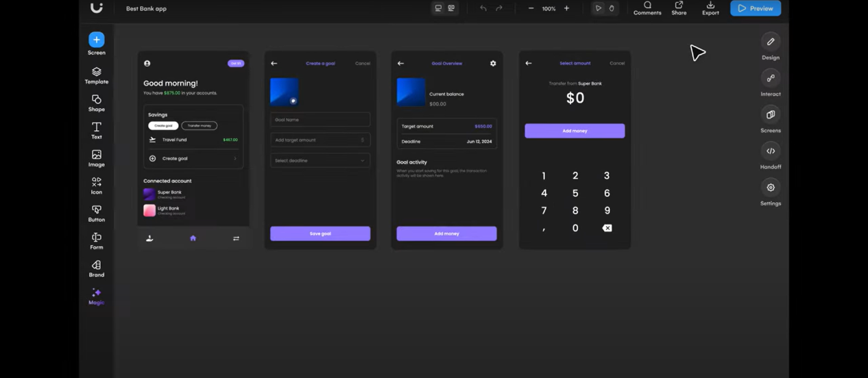Screen dimensions: 868x378
Task: Click the Transfer money pill button
Action: pos(200,125)
